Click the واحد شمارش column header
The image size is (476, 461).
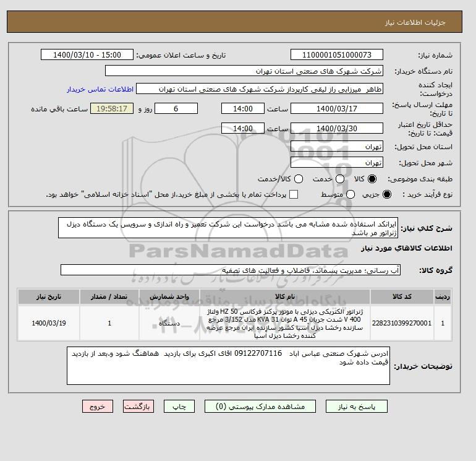point(169,296)
